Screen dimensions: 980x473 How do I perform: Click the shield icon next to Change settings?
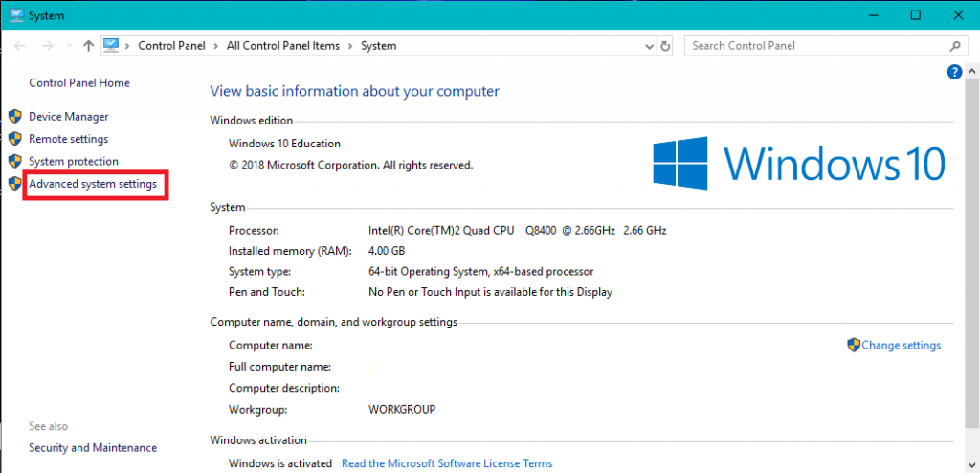854,345
